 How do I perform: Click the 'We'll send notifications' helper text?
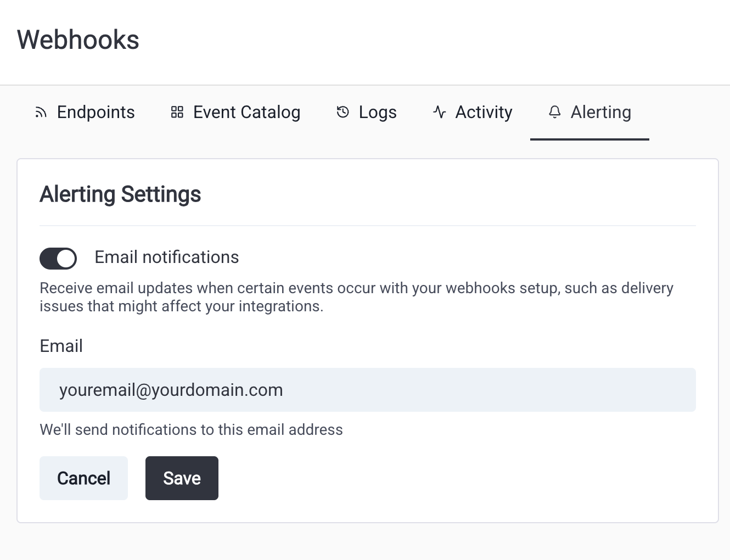click(191, 429)
